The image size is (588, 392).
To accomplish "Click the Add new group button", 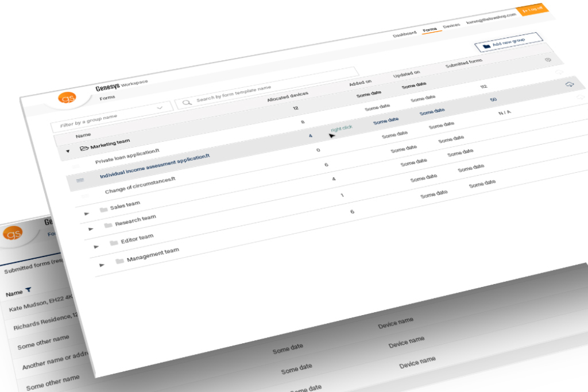I will pos(509,42).
